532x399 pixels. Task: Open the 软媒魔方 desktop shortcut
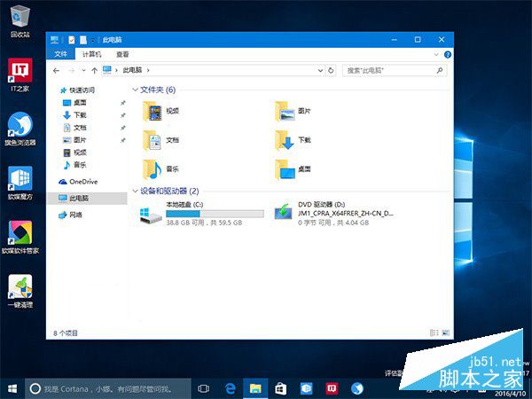pos(20,184)
